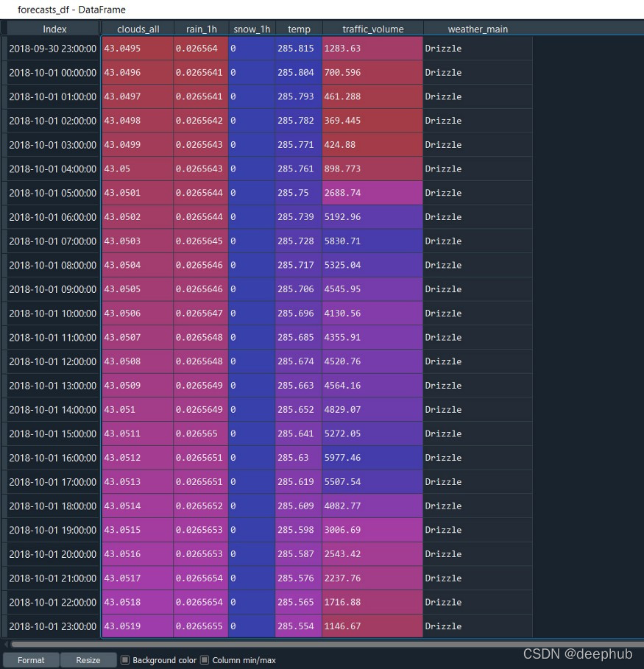The image size is (644, 669).
Task: Click traffic_volume cell 424.88
Action: point(372,145)
